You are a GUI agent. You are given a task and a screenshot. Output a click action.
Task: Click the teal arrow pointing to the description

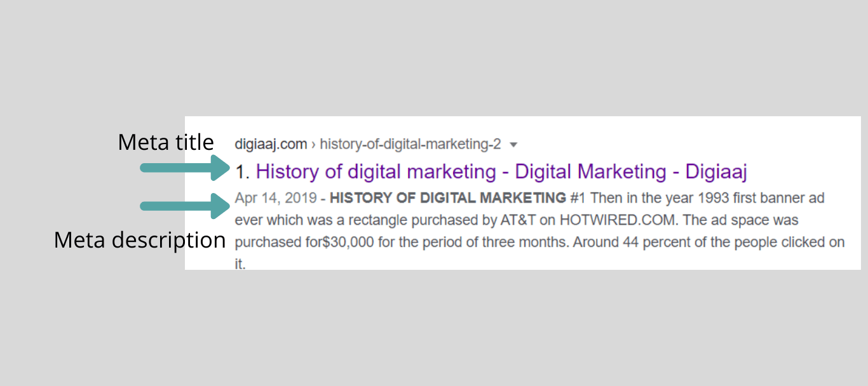186,206
